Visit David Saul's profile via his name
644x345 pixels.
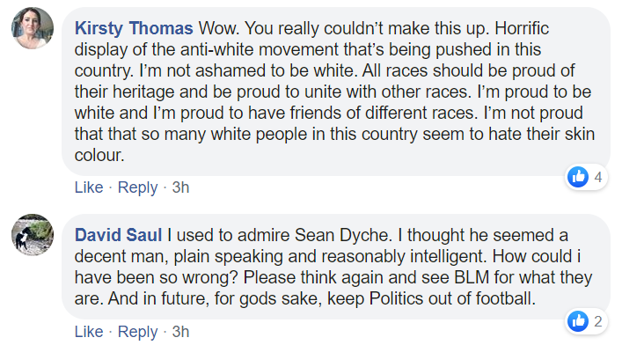point(118,235)
